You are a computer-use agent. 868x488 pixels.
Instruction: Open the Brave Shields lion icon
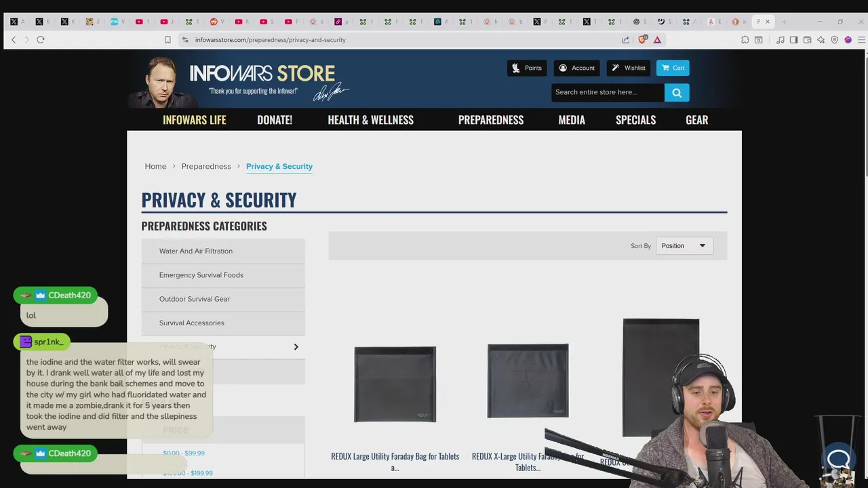click(643, 39)
